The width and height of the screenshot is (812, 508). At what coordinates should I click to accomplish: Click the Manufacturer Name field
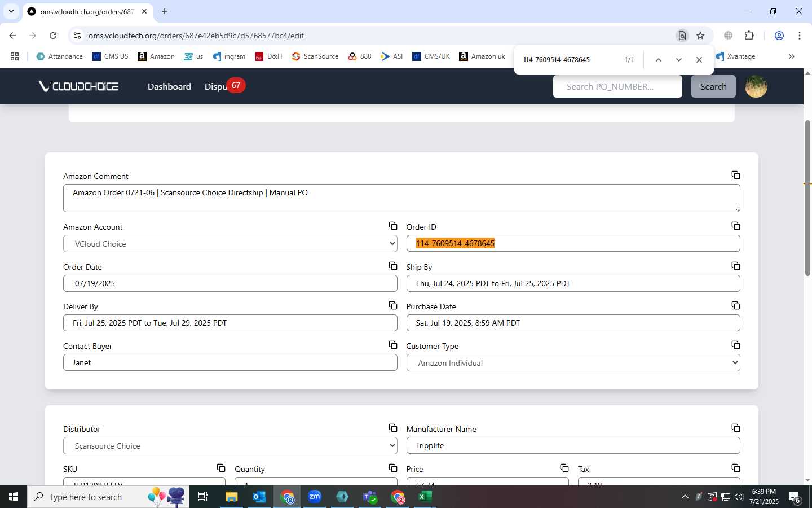pos(573,445)
